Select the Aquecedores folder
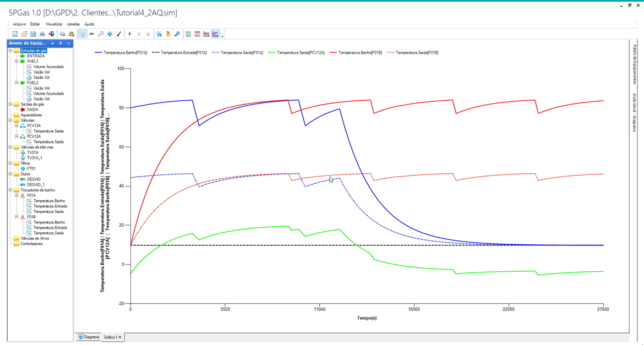Screen dimensions: 644x345 pos(32,115)
